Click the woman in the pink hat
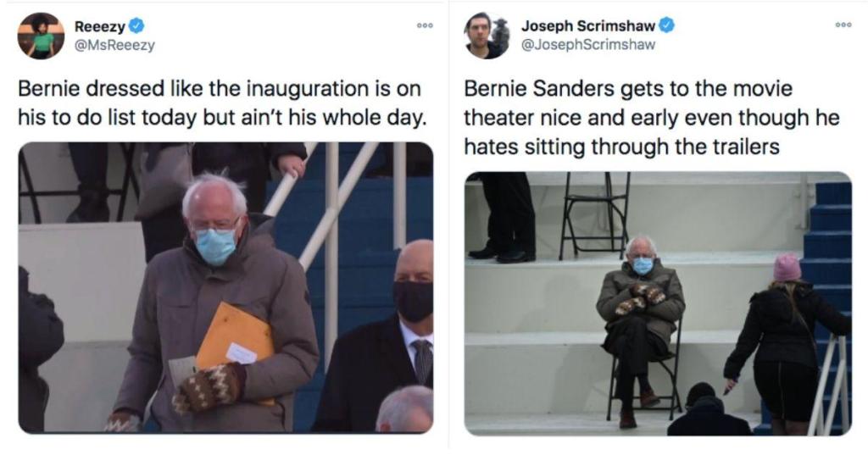This screenshot has width=868, height=455. (x=784, y=339)
